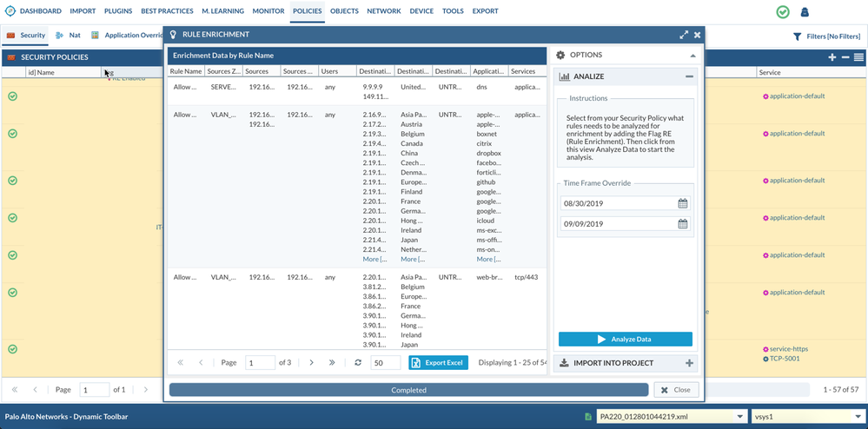The image size is (868, 429).
Task: Click the enrichment page number field
Action: point(260,362)
